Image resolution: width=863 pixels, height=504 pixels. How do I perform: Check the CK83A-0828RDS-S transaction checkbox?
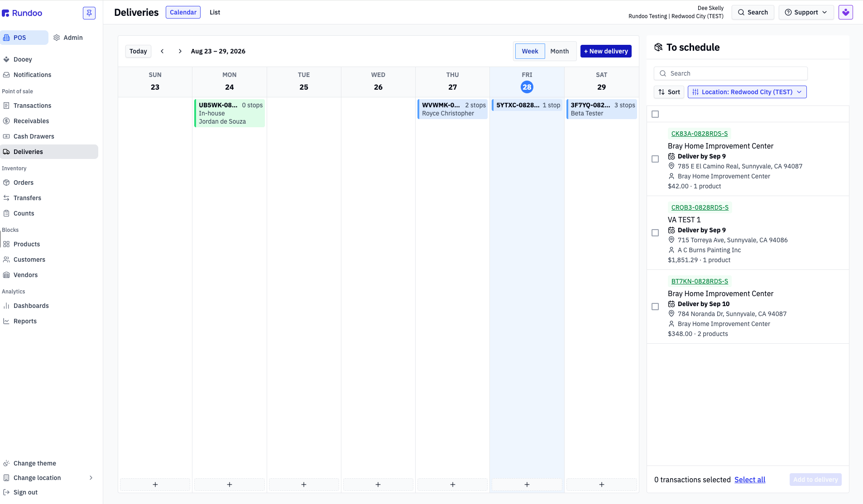tap(655, 159)
